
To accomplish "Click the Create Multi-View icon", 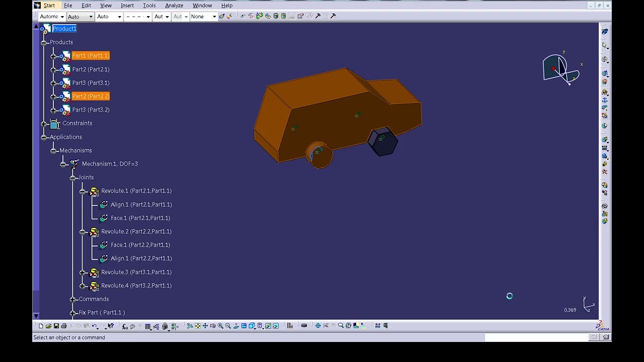I will [244, 326].
